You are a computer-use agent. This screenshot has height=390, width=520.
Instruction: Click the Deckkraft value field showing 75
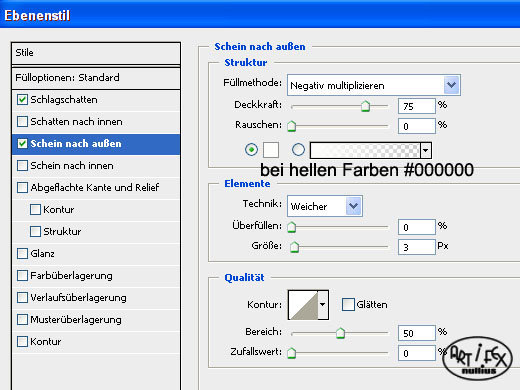pyautogui.click(x=417, y=106)
